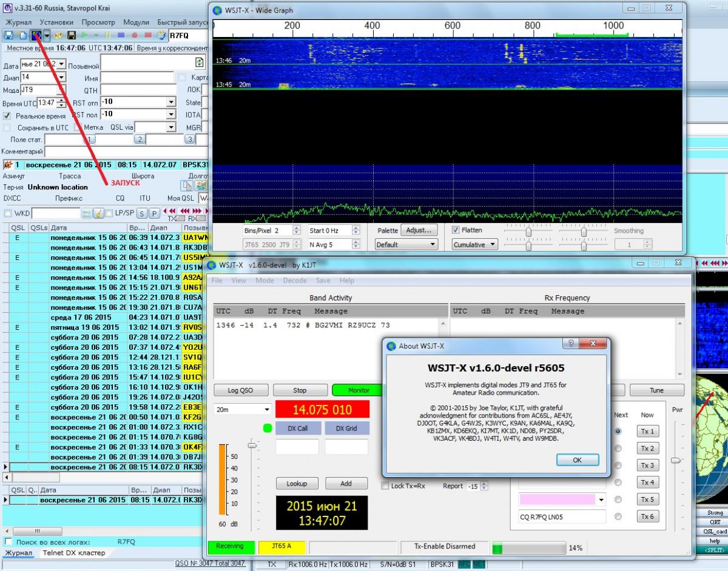Click the Log QSO button
Image resolution: width=728 pixels, height=571 pixels.
(x=241, y=390)
